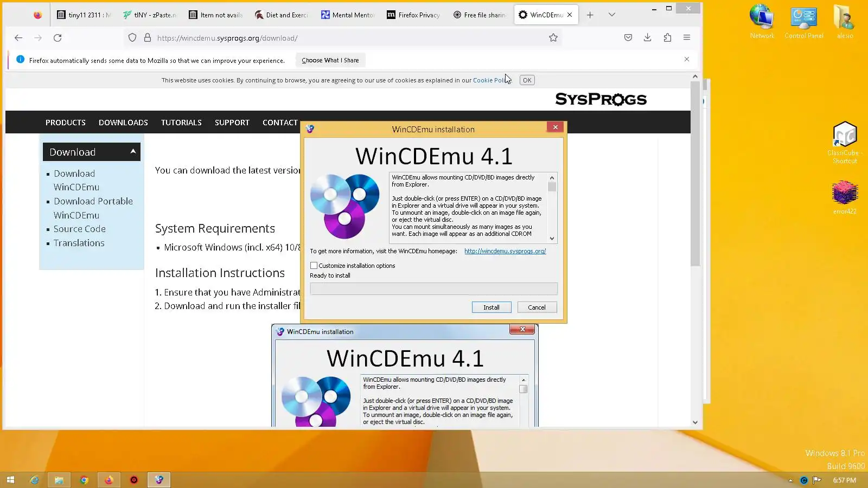Switch to the tINY - zPaste tab
This screenshot has width=868, height=488.
tap(149, 15)
